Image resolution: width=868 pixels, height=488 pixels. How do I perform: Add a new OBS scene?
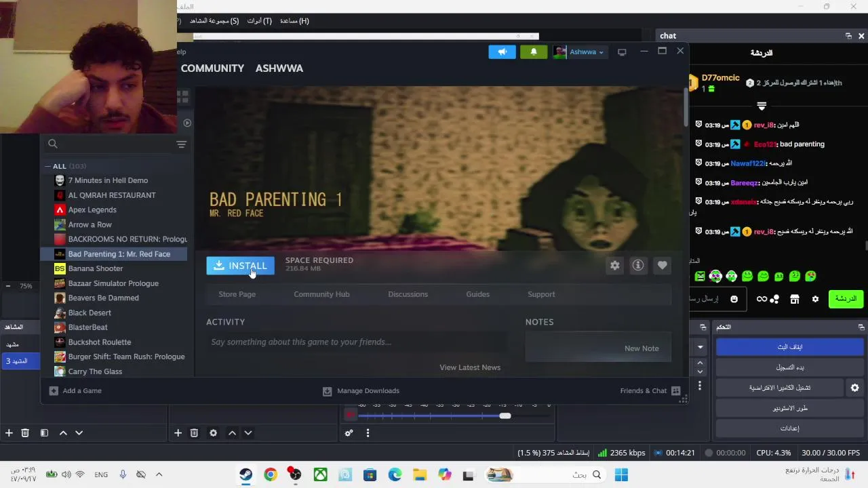pos(9,433)
